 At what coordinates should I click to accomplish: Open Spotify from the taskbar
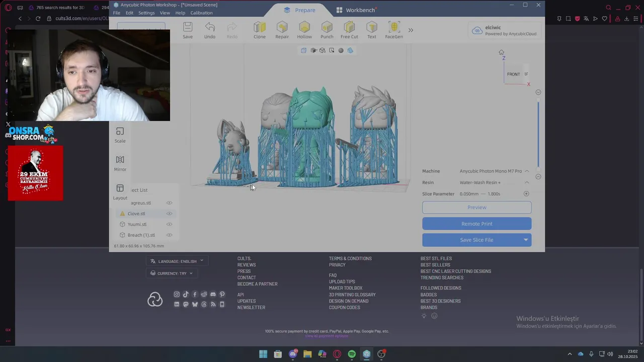tap(352, 354)
